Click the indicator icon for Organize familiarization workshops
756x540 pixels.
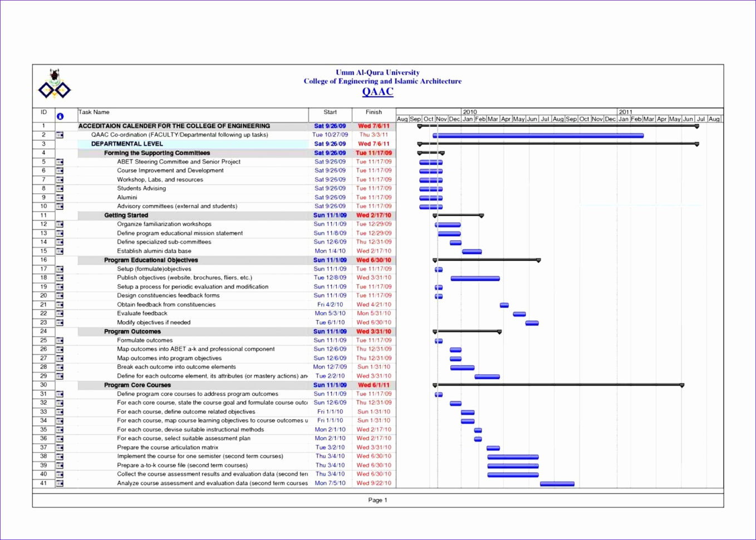pos(60,224)
